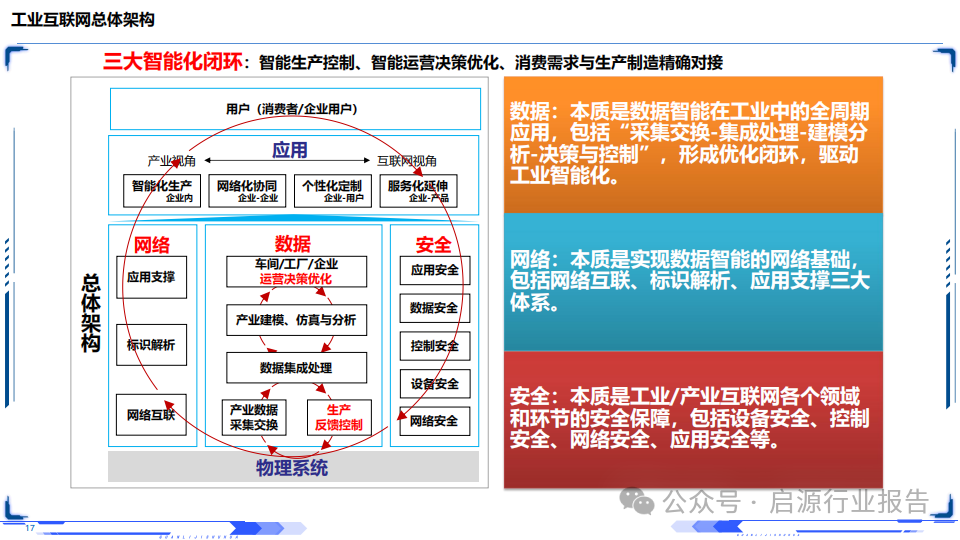Select the red heading 三大智能化闭环
The width and height of the screenshot is (960, 540).
pyautogui.click(x=173, y=62)
